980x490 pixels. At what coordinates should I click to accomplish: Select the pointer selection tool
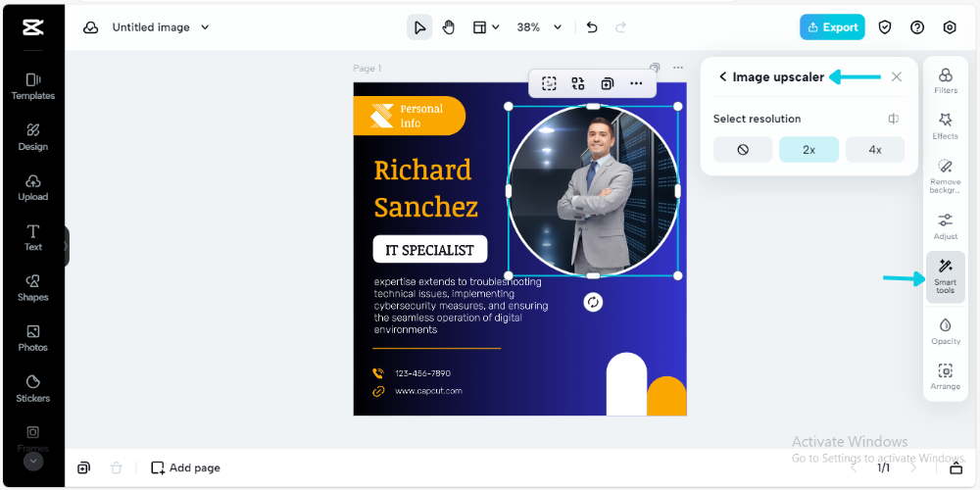click(419, 27)
